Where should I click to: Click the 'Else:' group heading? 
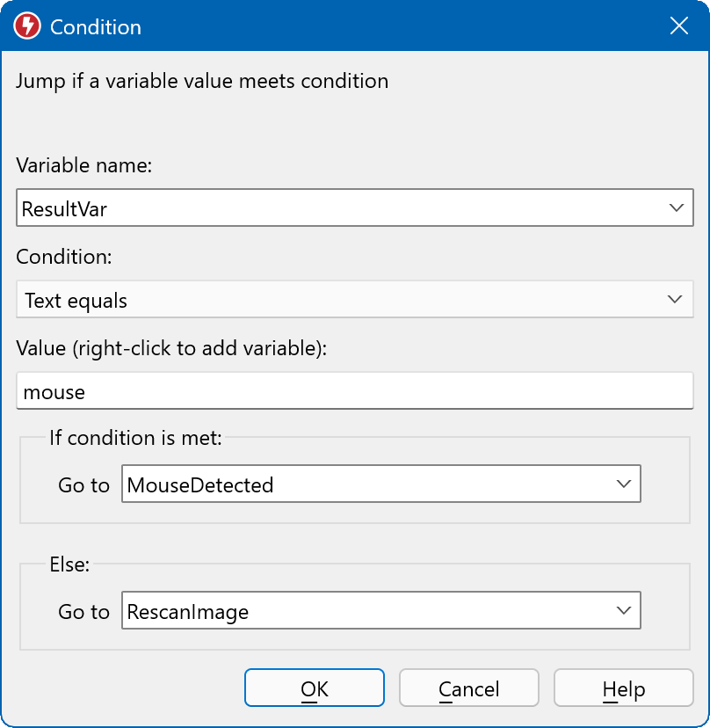(x=69, y=565)
